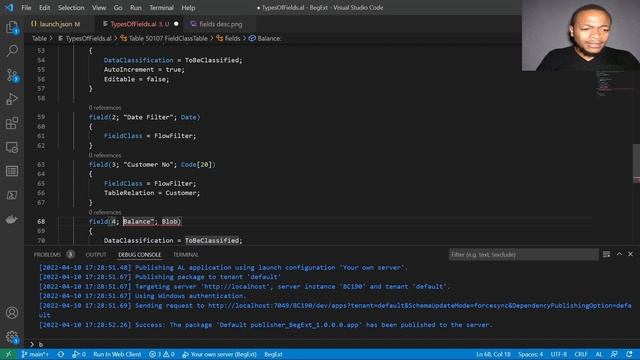The width and height of the screenshot is (640, 360).
Task: Click the VS Code logo icon
Action: [x=9, y=7]
